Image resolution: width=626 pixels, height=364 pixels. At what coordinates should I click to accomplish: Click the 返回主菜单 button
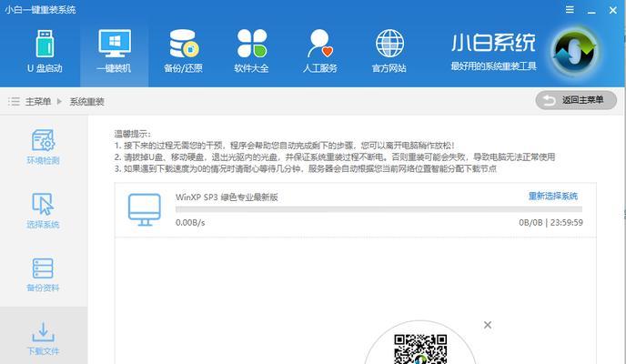click(576, 100)
